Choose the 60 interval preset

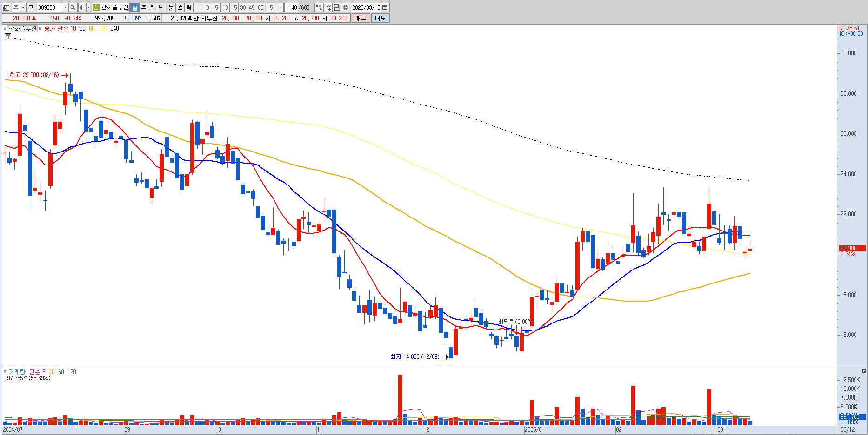tap(260, 7)
